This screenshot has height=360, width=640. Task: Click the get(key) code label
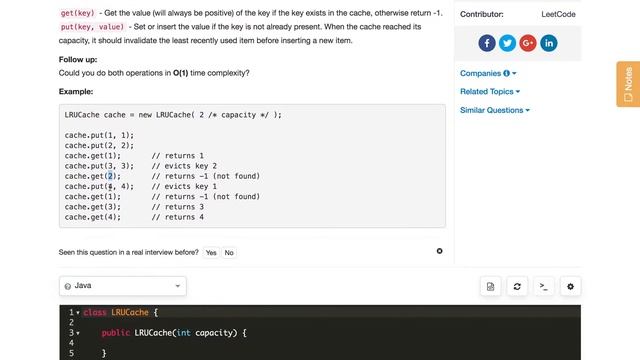pyautogui.click(x=78, y=13)
